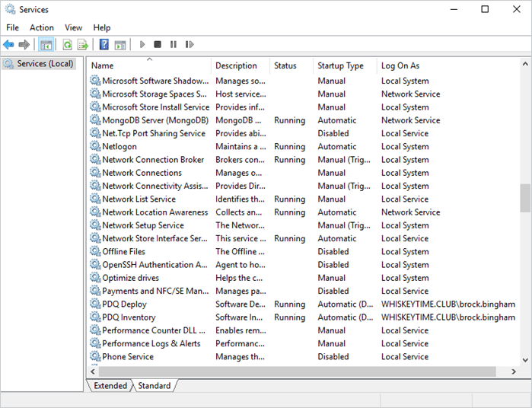Click the gear icon beside Network List Service
Viewport: 532px width, 408px height.
tap(95, 199)
